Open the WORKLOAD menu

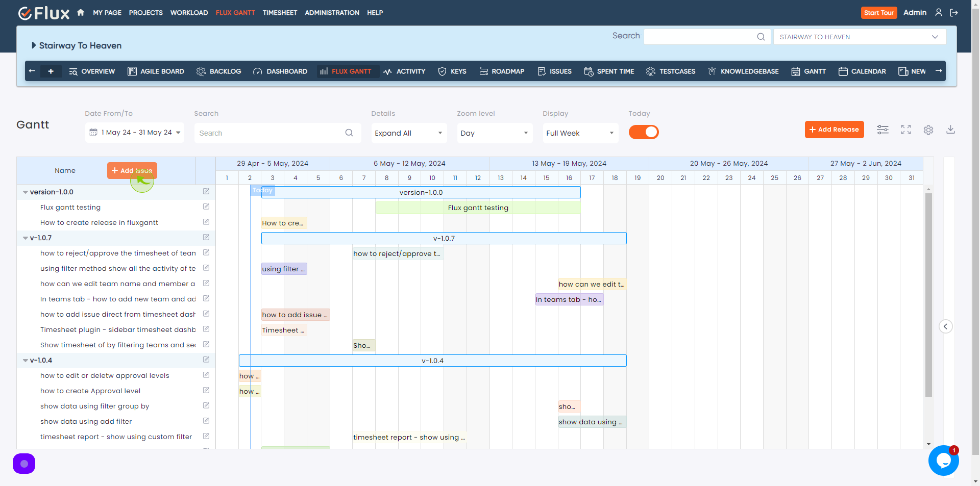189,13
